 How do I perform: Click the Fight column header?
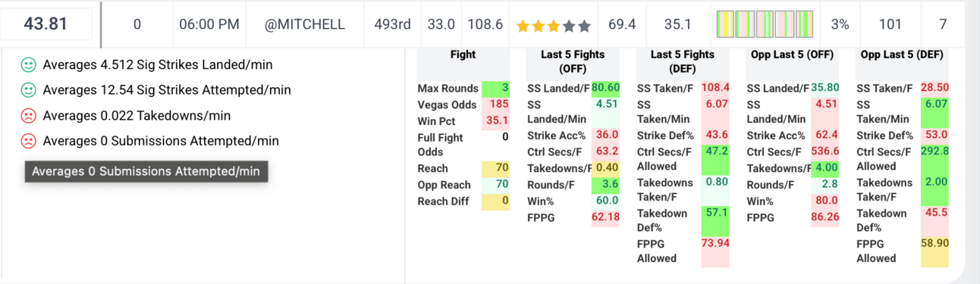tap(463, 55)
